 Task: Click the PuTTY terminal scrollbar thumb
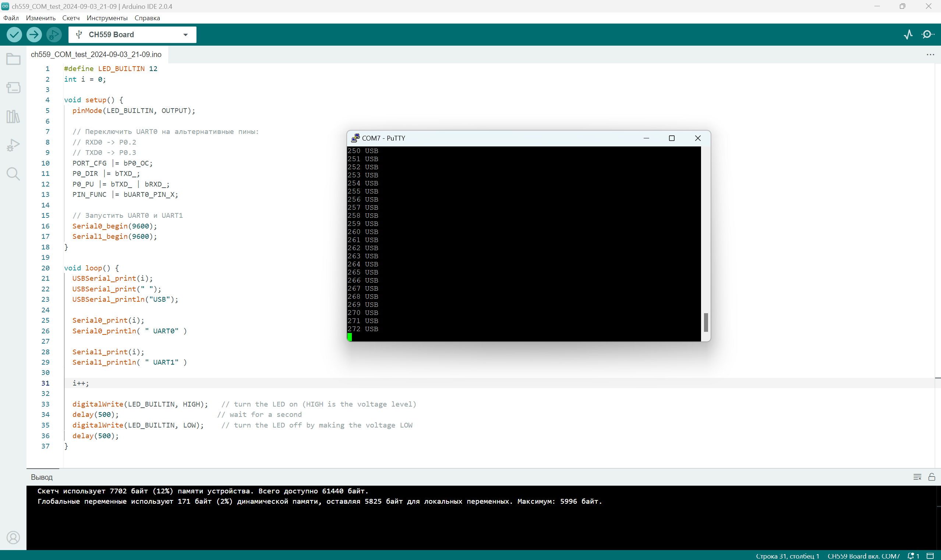coord(706,322)
